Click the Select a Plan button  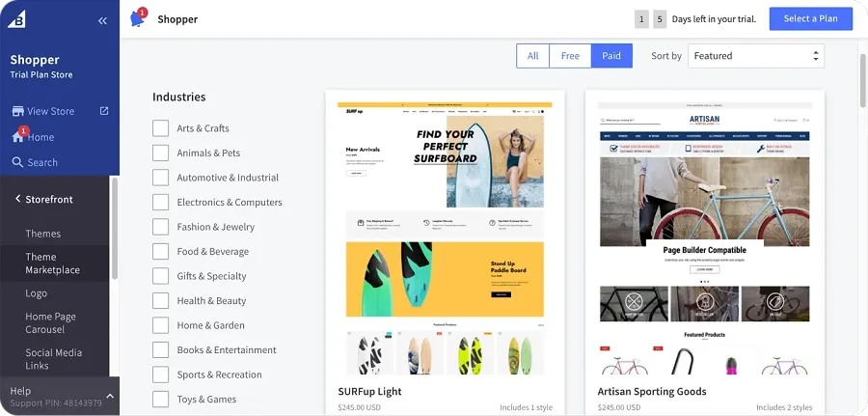(x=810, y=19)
